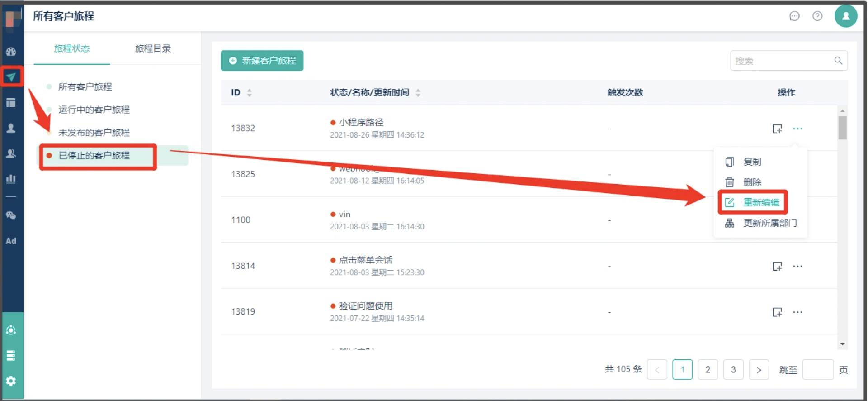868x401 pixels.
Task: Open the user group sidebar icon
Action: [11, 153]
